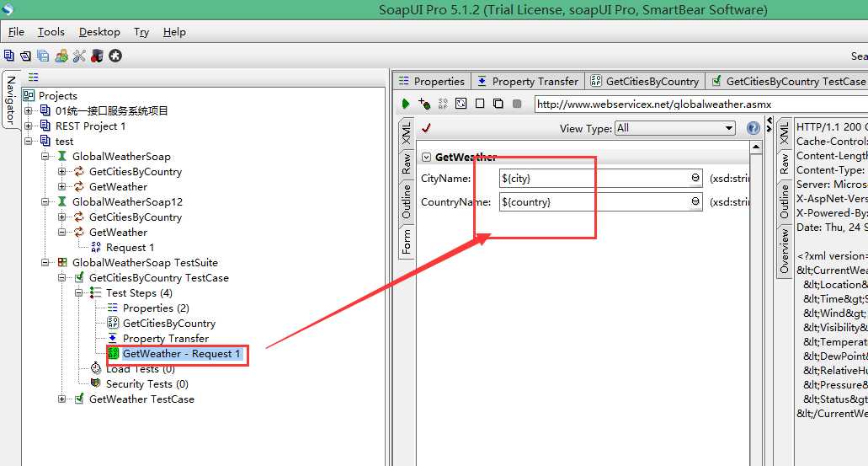The height and width of the screenshot is (466, 868).
Task: Click the Projects root node icon
Action: click(x=29, y=95)
